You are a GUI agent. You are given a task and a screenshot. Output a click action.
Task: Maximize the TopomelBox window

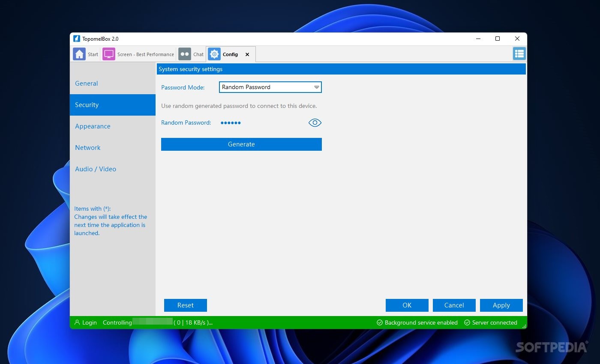[x=498, y=39]
